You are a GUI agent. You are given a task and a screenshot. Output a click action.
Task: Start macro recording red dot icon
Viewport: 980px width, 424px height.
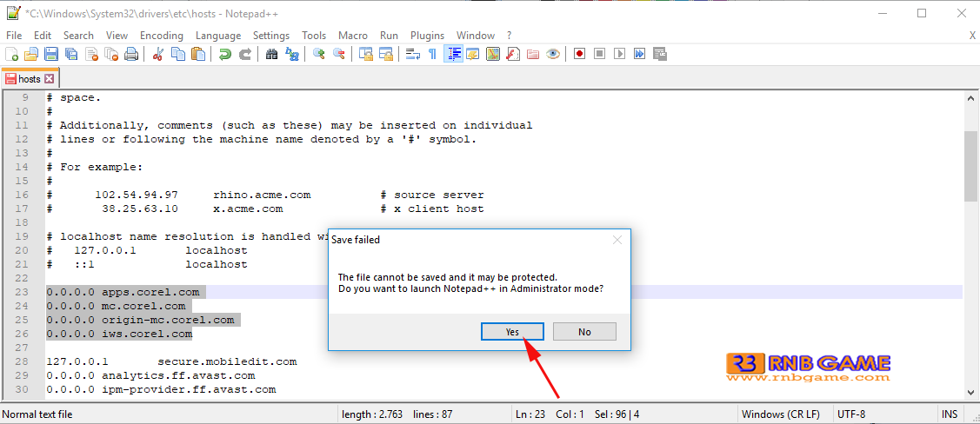pos(579,55)
